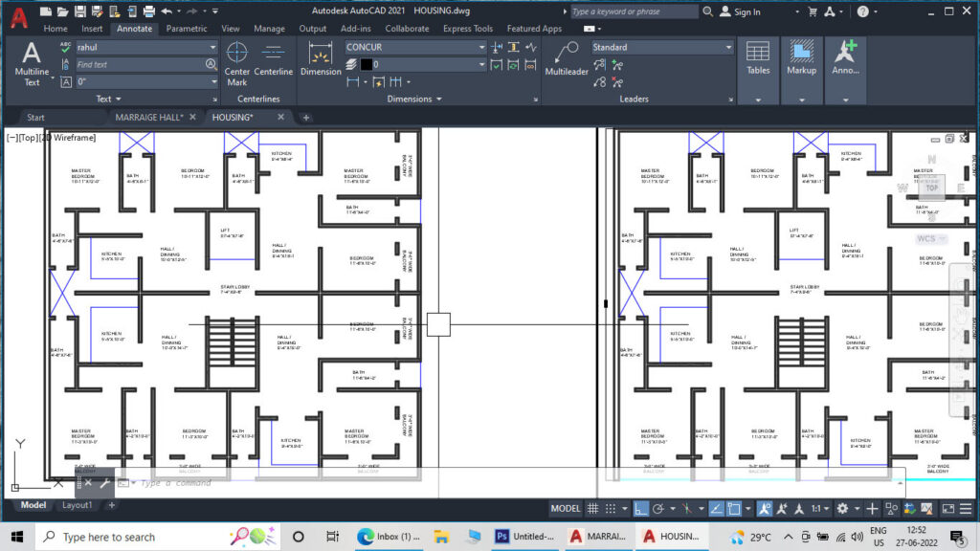Insert a Center Mark
This screenshot has height=551, width=980.
point(237,64)
